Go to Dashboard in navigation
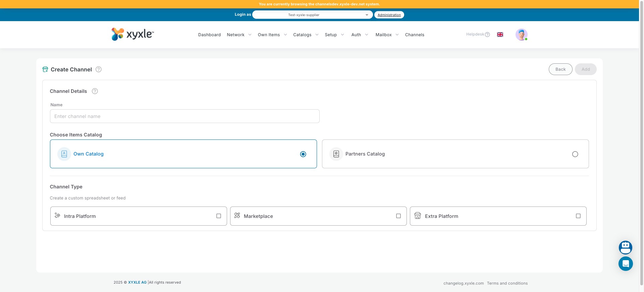 pos(209,35)
